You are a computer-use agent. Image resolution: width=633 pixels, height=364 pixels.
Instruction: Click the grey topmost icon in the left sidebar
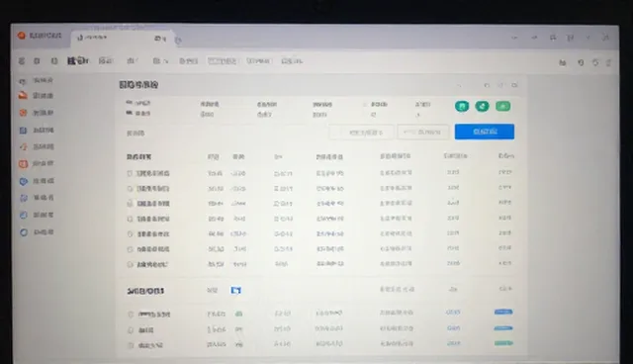click(x=23, y=81)
